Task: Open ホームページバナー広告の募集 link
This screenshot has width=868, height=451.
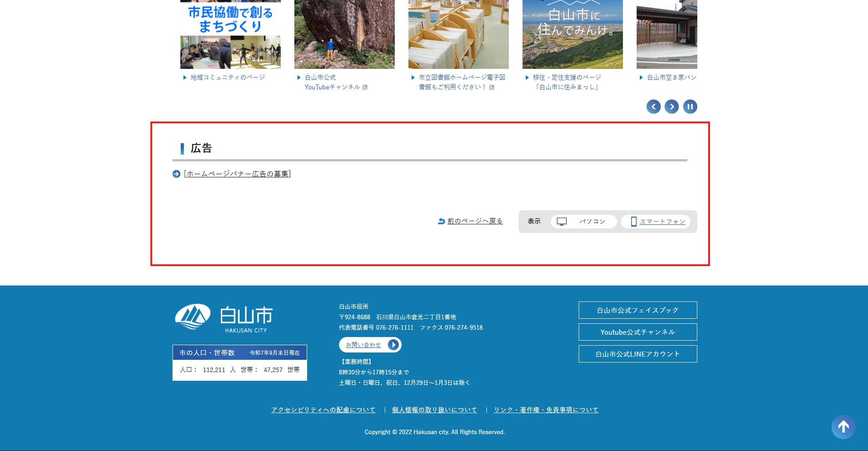Action: point(237,174)
